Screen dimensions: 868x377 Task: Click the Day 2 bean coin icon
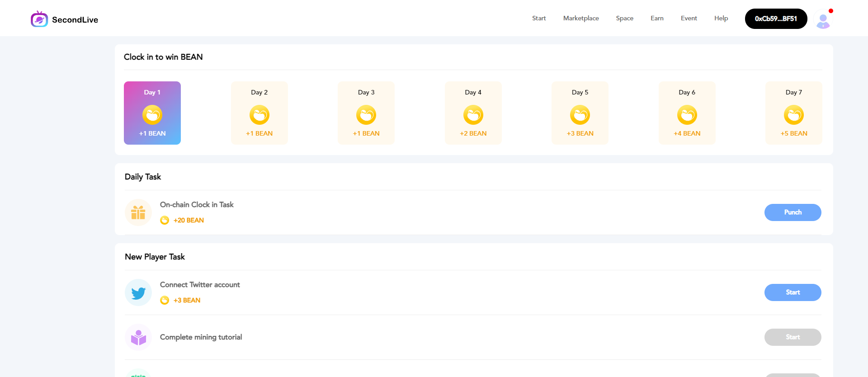point(259,115)
